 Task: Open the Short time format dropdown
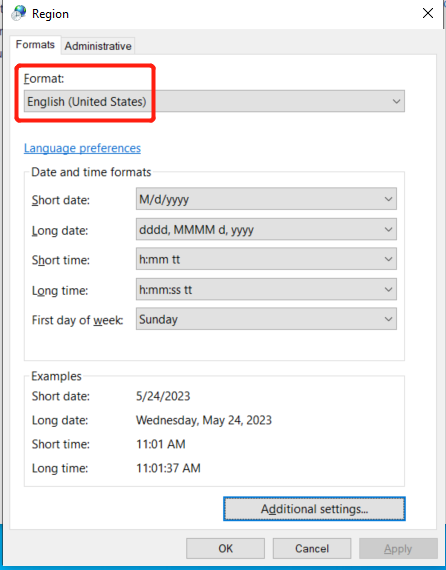point(266,259)
